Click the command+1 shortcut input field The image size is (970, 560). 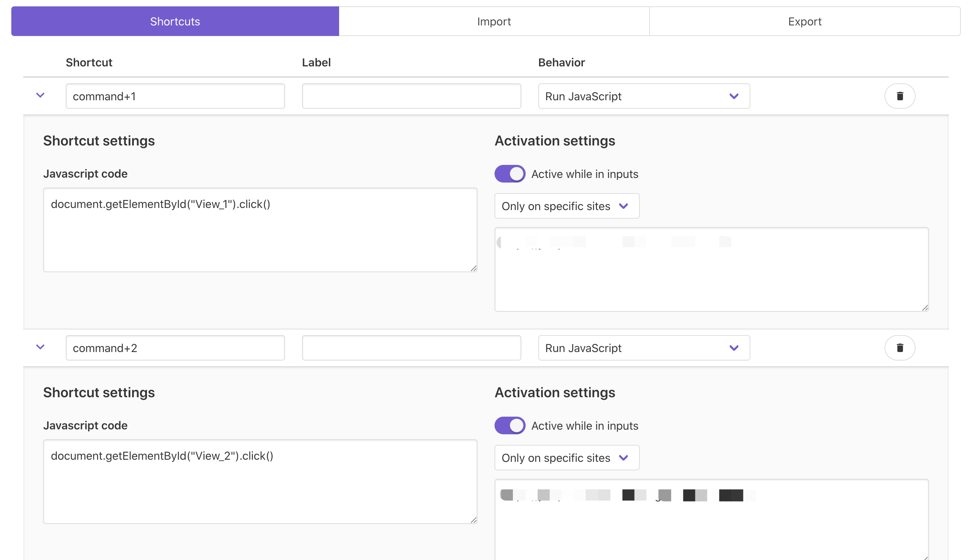point(175,96)
